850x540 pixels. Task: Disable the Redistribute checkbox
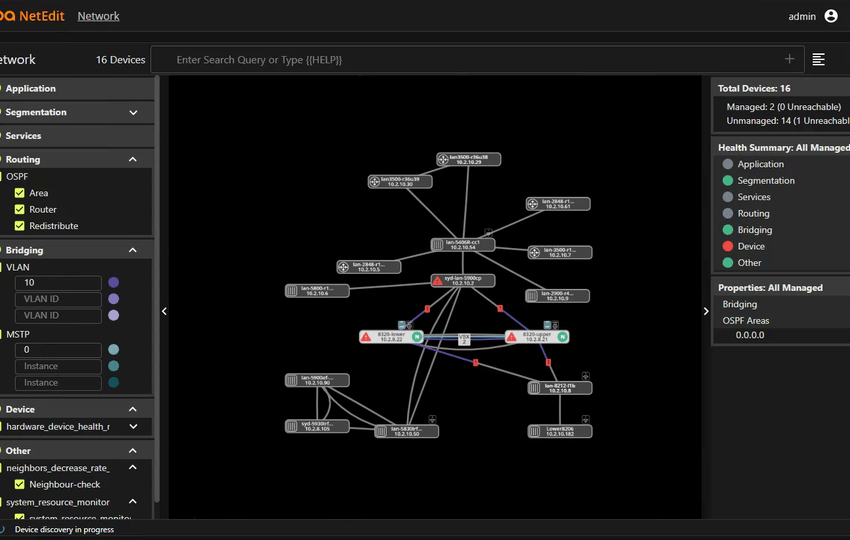19,226
